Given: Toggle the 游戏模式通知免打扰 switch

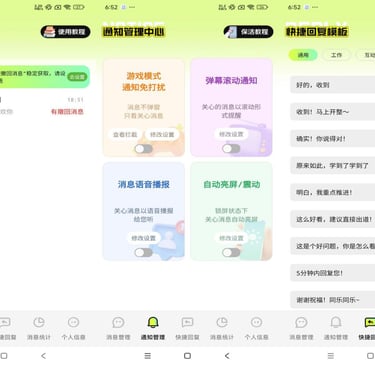Looking at the screenshot, I should click(x=144, y=149).
